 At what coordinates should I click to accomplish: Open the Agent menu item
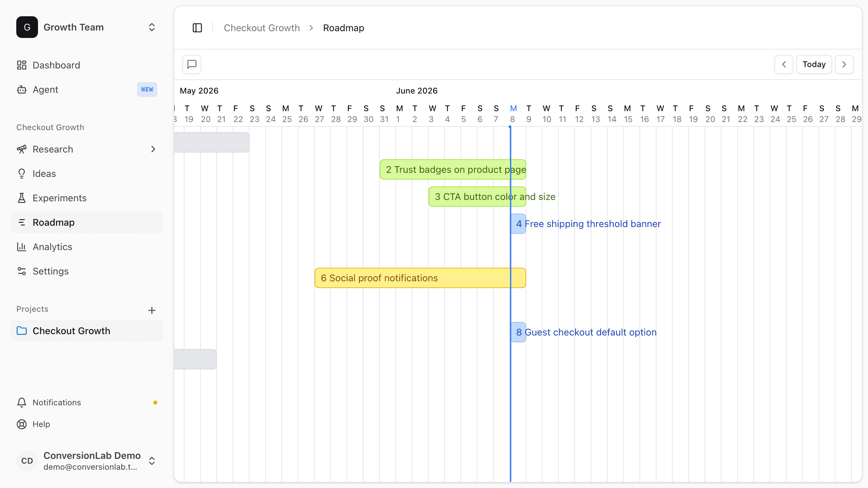(x=87, y=89)
